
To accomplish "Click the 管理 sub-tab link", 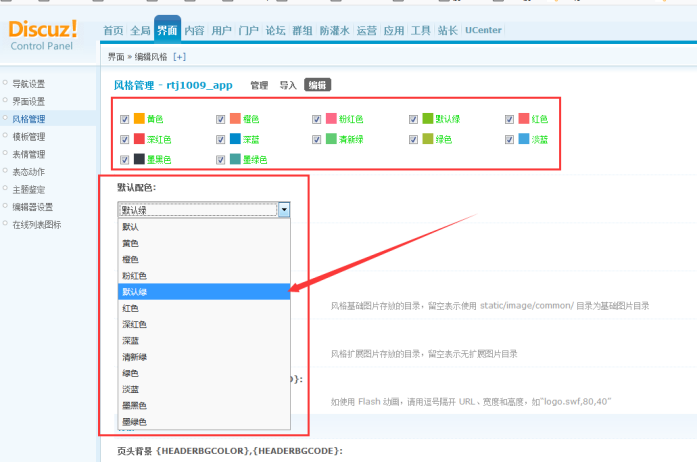I will pos(259,85).
